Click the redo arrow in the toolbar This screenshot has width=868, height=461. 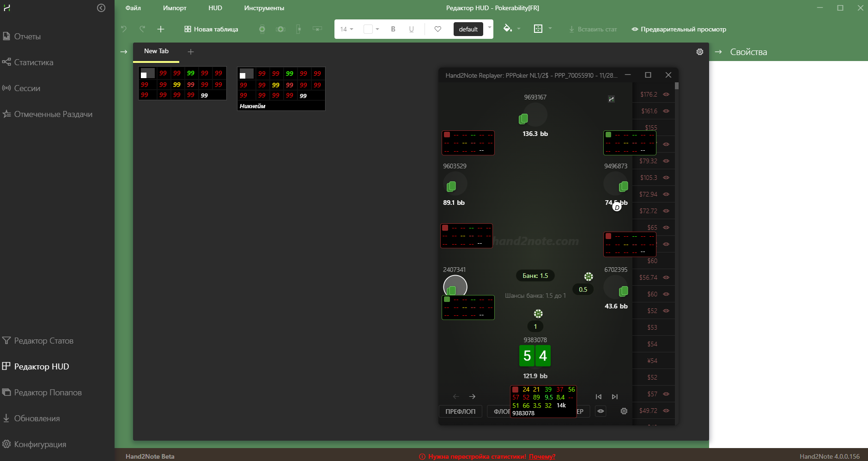tap(142, 29)
